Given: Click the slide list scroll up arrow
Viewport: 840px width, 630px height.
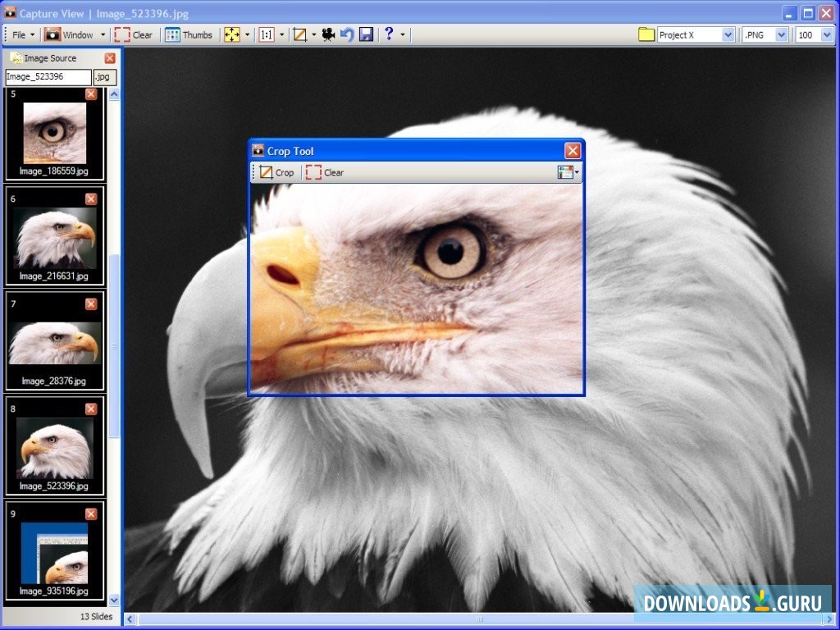Looking at the screenshot, I should 114,95.
